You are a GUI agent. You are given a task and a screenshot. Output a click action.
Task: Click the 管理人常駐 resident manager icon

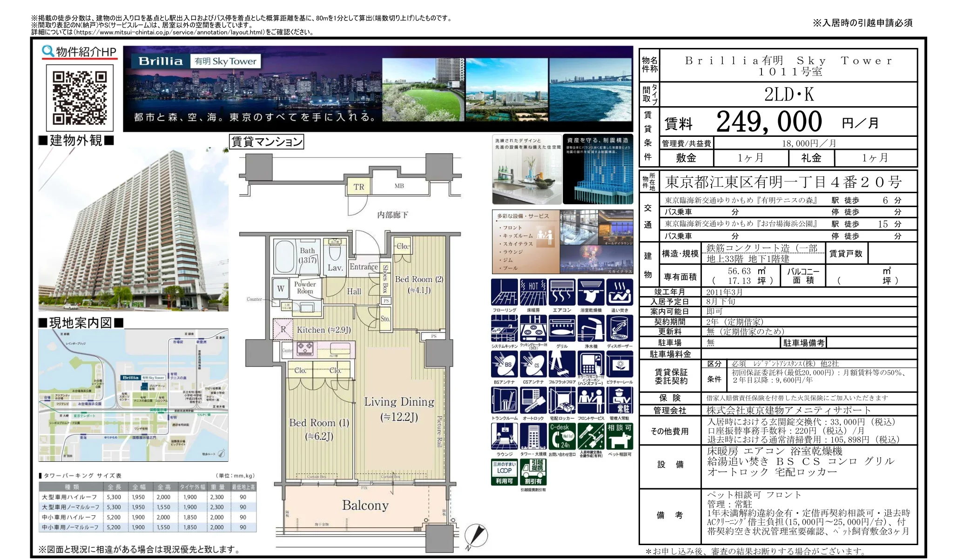click(620, 400)
